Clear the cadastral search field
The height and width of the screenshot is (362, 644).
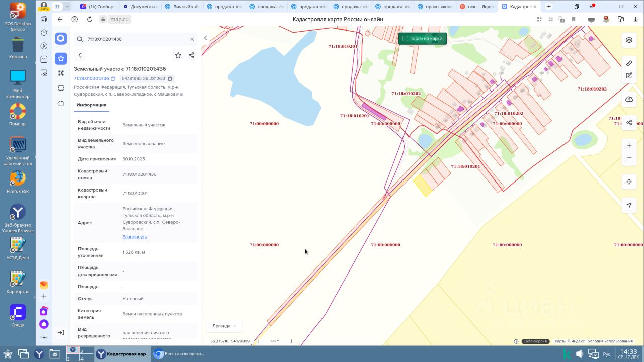(192, 39)
